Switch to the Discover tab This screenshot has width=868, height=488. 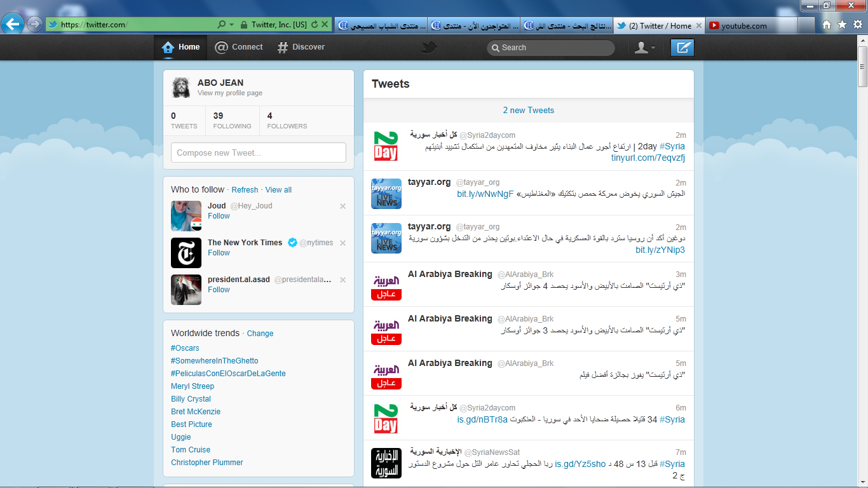(301, 47)
